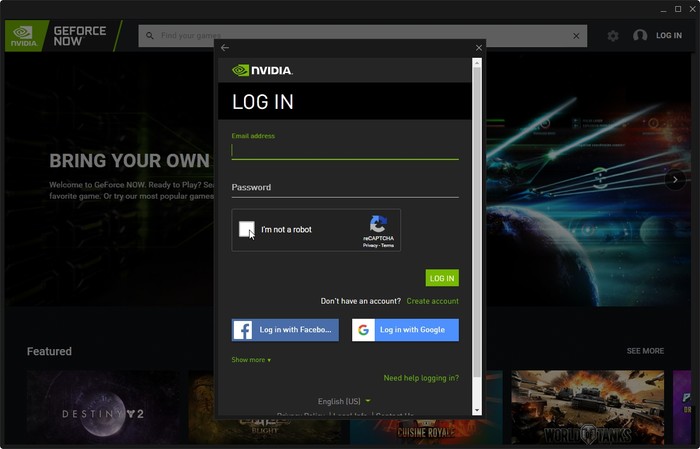Minimize the GeForce NOW window

click(664, 9)
